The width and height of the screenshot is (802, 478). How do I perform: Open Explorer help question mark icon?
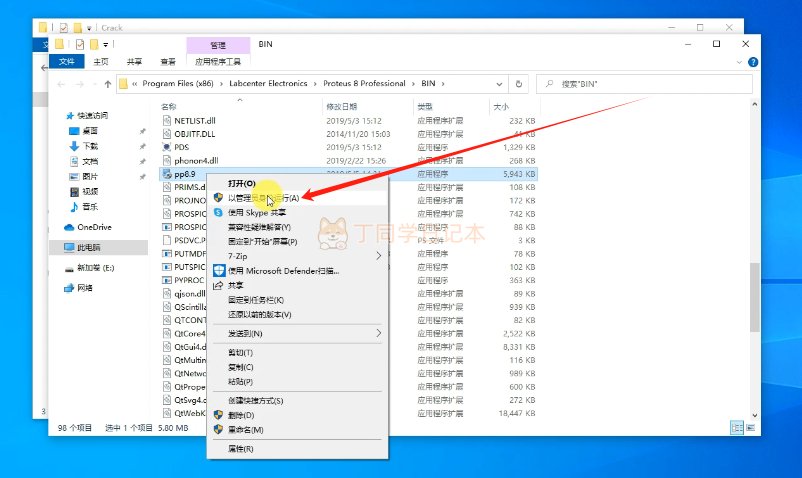pyautogui.click(x=753, y=62)
